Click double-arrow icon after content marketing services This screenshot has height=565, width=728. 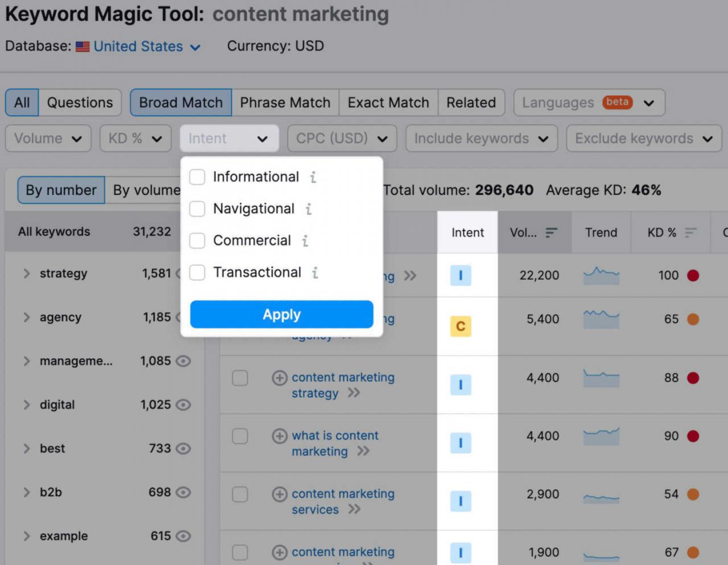[354, 509]
